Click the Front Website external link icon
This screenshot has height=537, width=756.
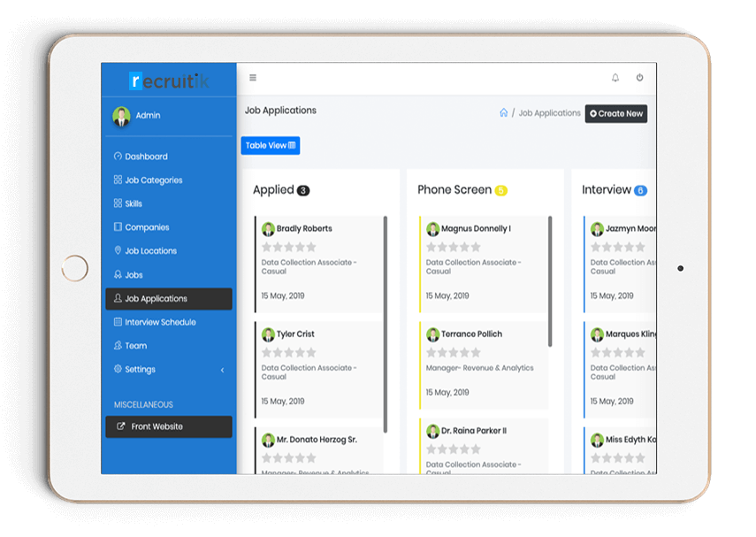click(x=121, y=426)
